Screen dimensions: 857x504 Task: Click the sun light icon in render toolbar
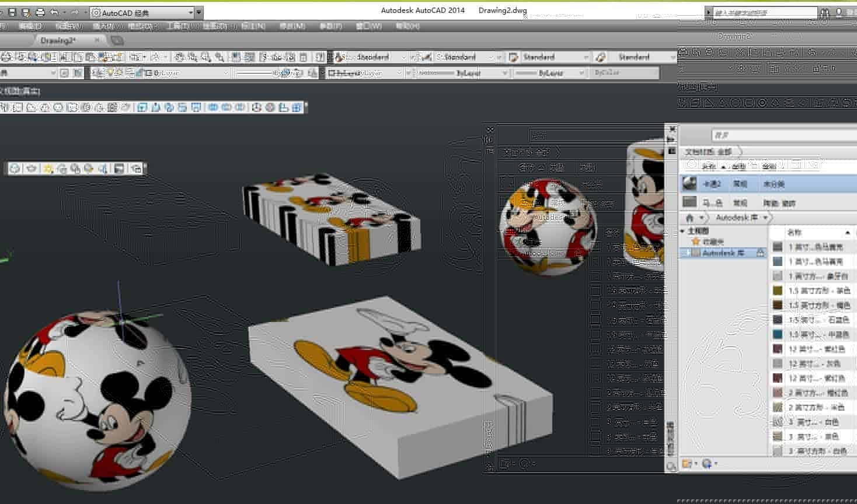(48, 168)
